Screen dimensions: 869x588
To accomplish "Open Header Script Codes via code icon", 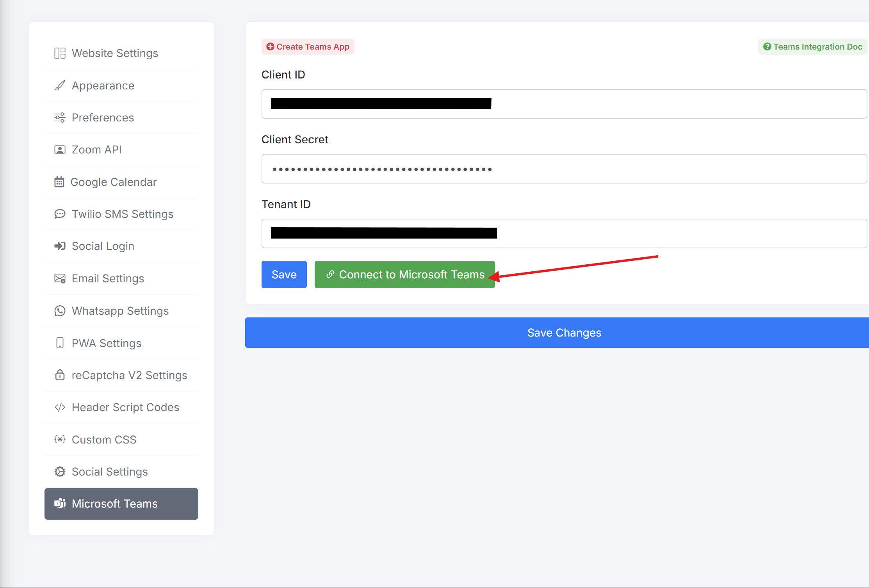I will tap(60, 407).
